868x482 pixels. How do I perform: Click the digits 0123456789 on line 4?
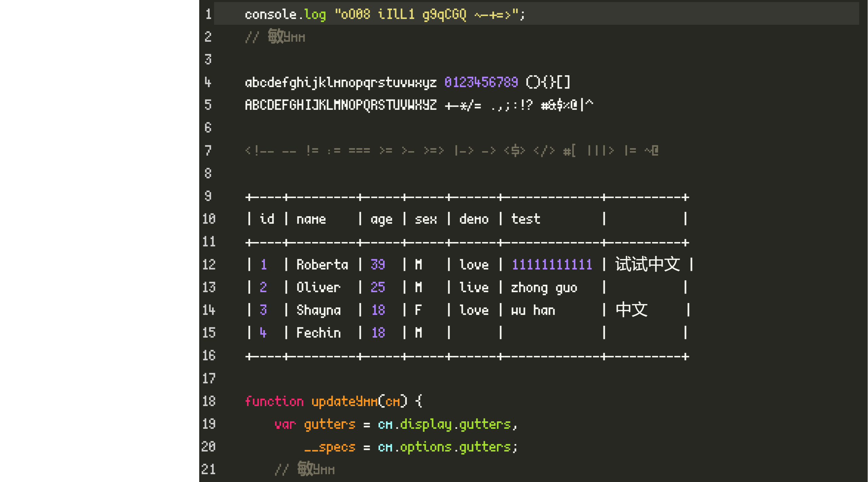click(x=481, y=82)
